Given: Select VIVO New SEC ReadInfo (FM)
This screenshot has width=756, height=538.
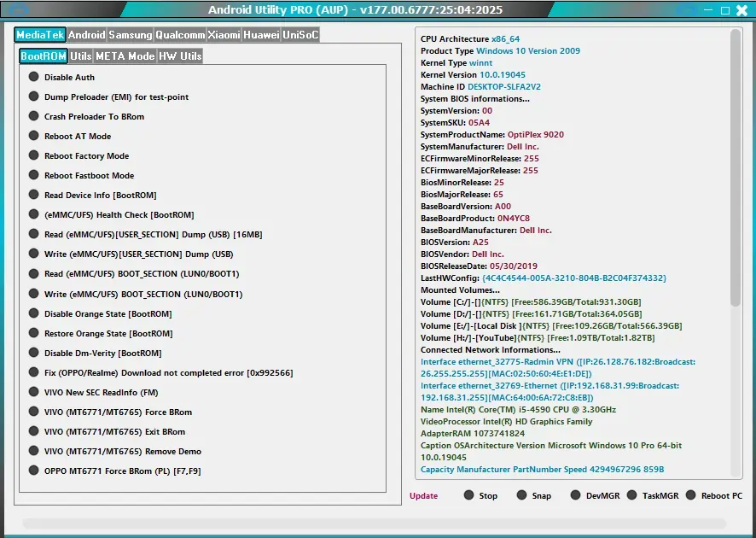Looking at the screenshot, I should pos(94,393).
